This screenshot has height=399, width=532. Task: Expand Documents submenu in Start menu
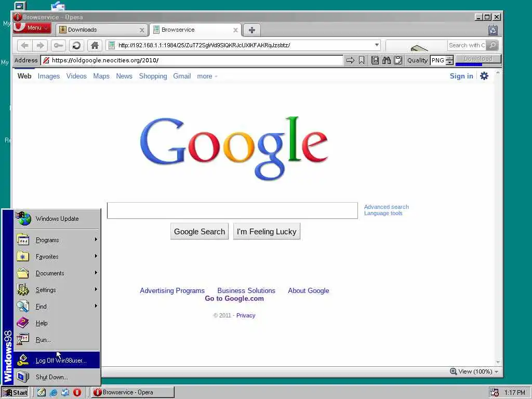57,273
